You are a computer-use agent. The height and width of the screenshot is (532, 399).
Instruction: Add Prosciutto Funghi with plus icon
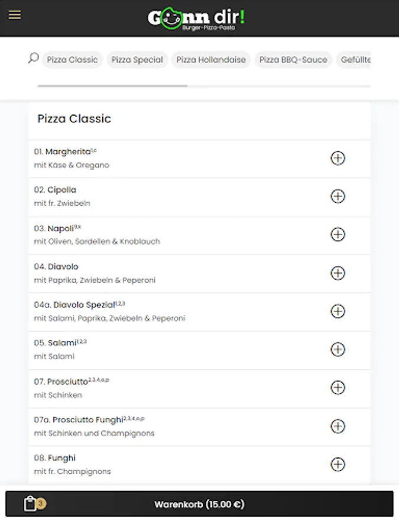pyautogui.click(x=338, y=426)
